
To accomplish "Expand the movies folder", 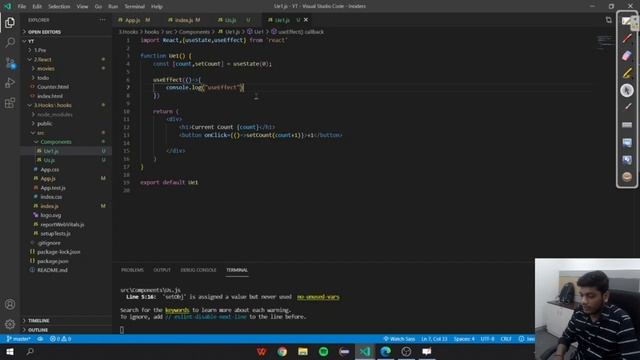I will click(66, 69).
